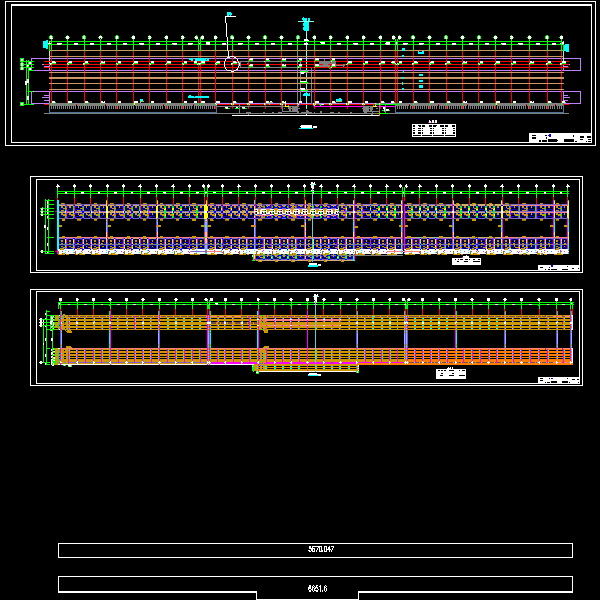
Task: Click the green dimension stack left of top plan
Action: 26,80
